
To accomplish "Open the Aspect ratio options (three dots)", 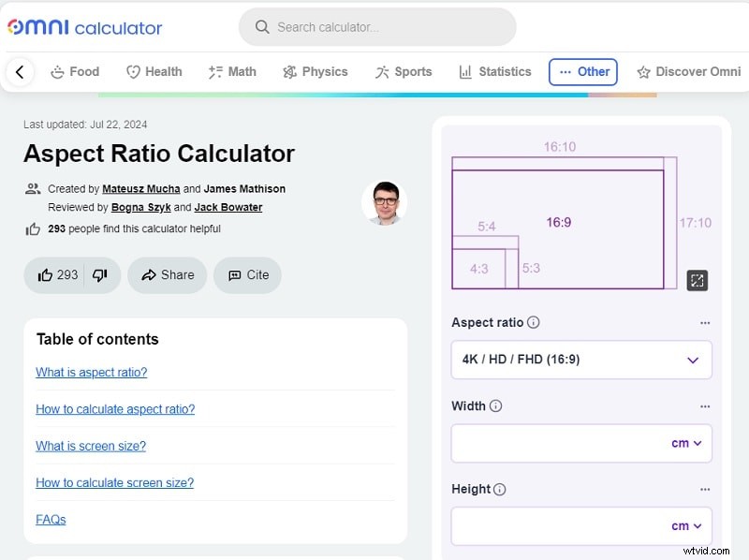I will pyautogui.click(x=705, y=323).
